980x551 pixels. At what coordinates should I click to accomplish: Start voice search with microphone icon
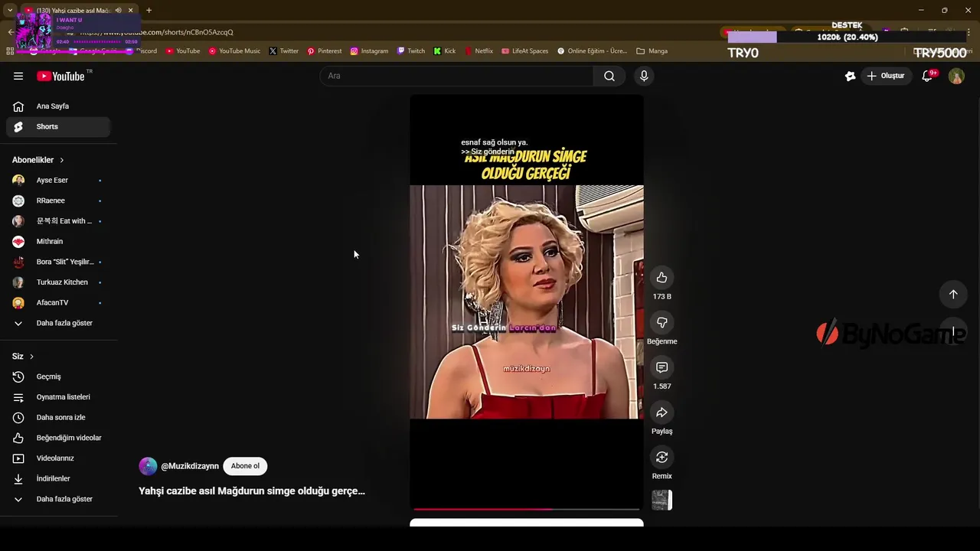pyautogui.click(x=644, y=76)
